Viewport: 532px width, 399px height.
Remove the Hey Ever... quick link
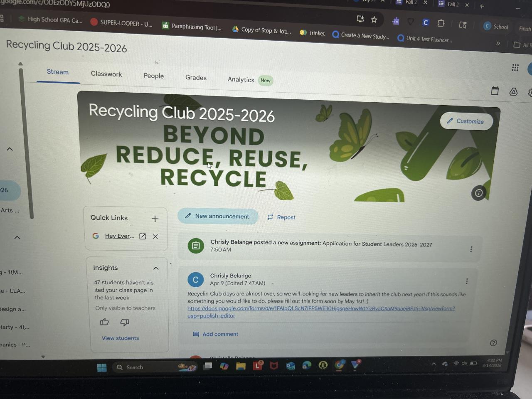point(155,236)
